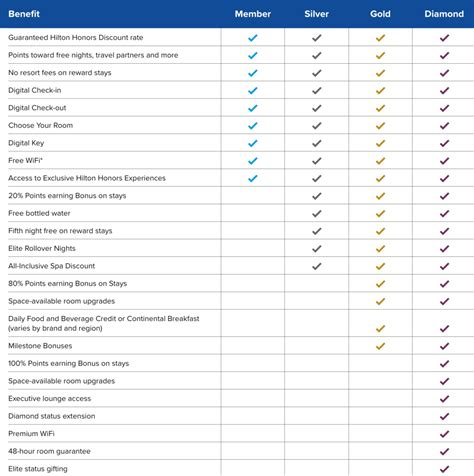Click the Member checkmark for Free WiFi
Viewport: 474px width, 476px height.
click(253, 161)
